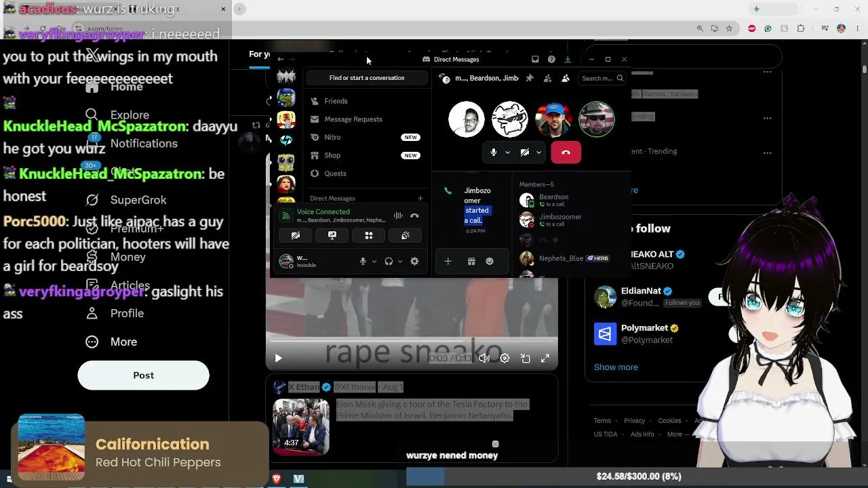Click the Discord message search field
Viewport: 868px width, 488px height.
pyautogui.click(x=601, y=79)
